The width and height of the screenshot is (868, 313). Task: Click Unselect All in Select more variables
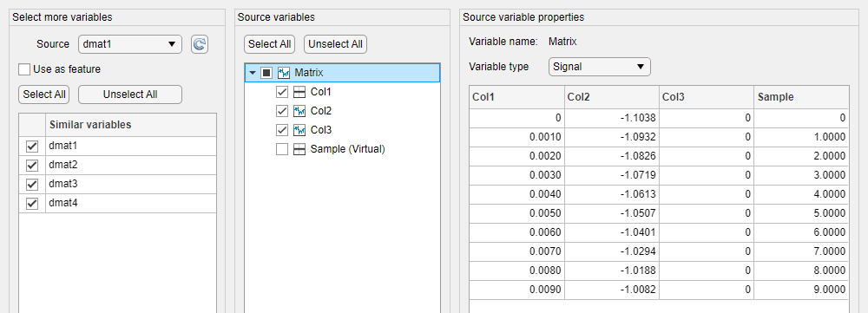130,95
